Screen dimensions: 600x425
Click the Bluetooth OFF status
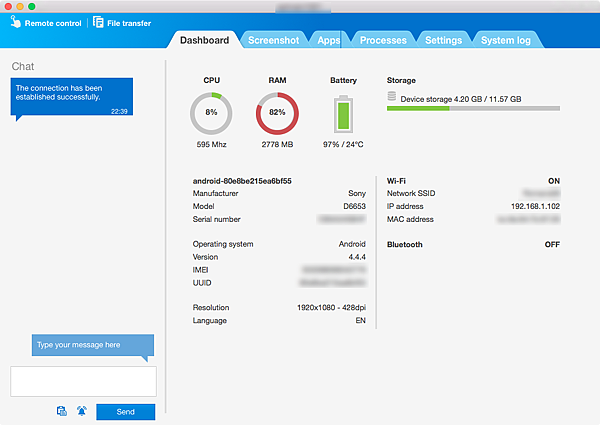pyautogui.click(x=552, y=244)
